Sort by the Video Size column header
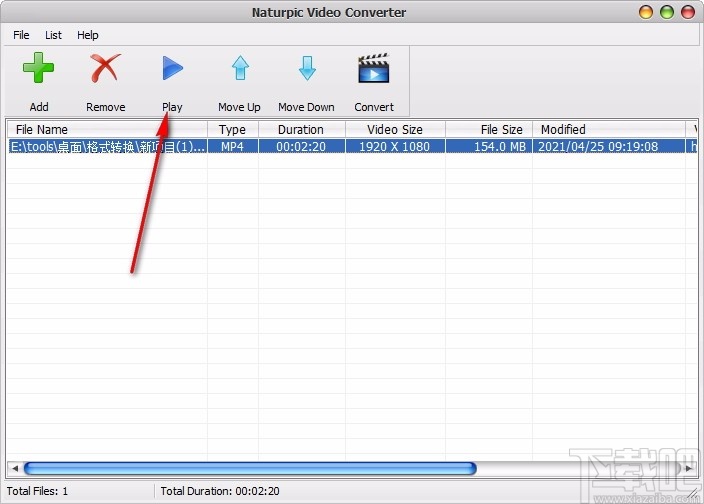 pos(395,130)
